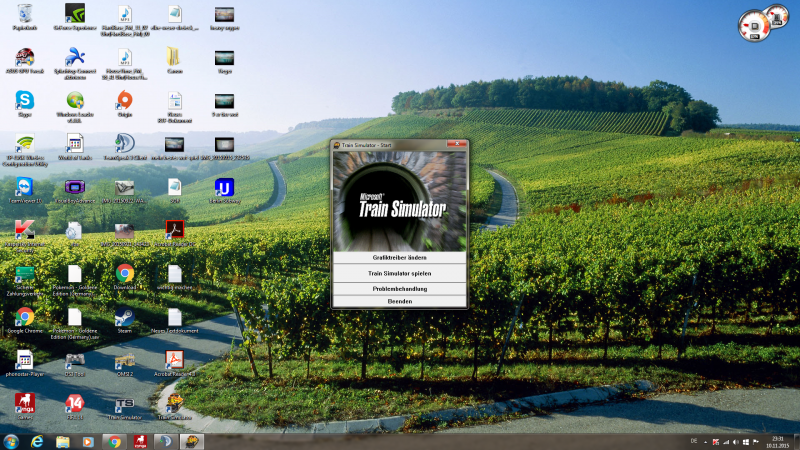Open TeamSpeak 3 Client desktop shortcut
This screenshot has width=800, height=450.
(x=124, y=147)
